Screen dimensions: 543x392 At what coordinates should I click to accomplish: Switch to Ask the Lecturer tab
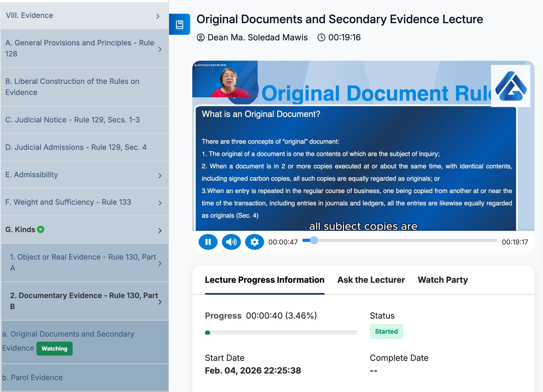371,280
